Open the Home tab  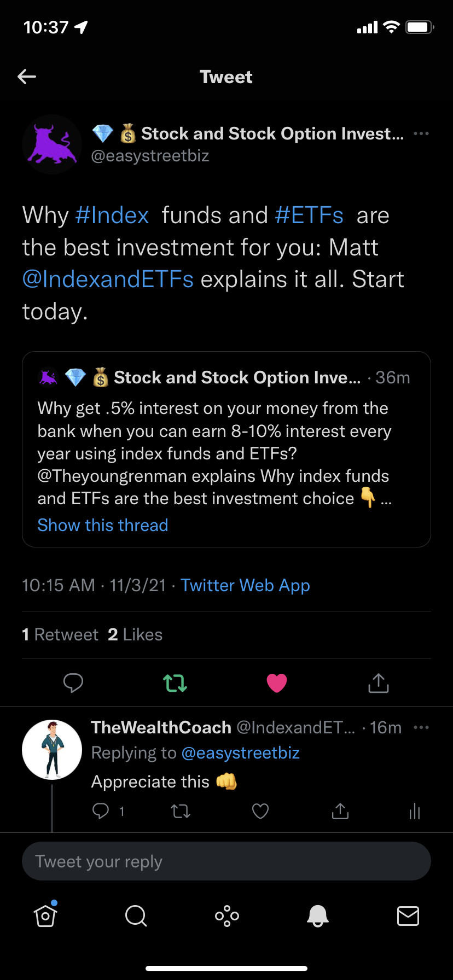point(45,915)
